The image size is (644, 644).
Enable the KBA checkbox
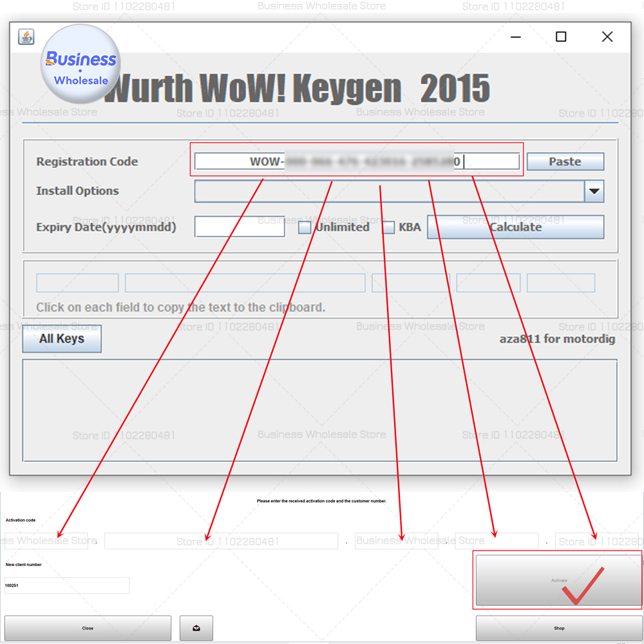tap(388, 227)
